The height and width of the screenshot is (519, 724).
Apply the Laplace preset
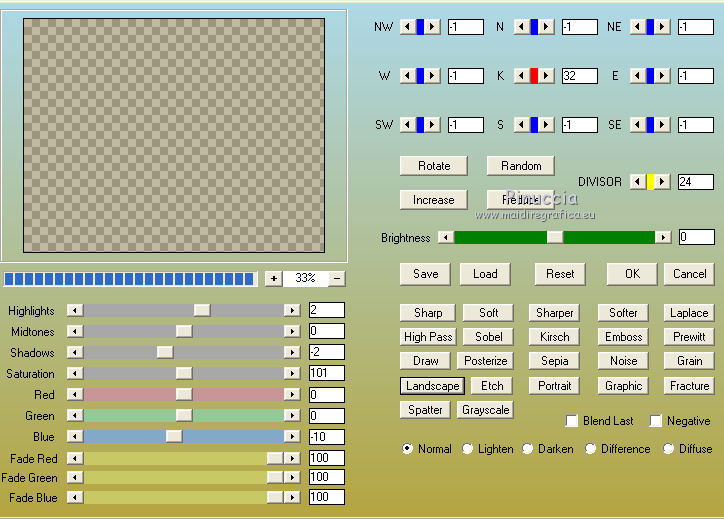[x=689, y=313]
